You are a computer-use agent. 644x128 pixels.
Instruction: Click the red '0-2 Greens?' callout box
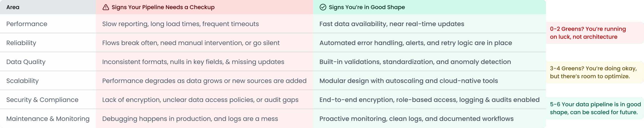[x=595, y=33]
